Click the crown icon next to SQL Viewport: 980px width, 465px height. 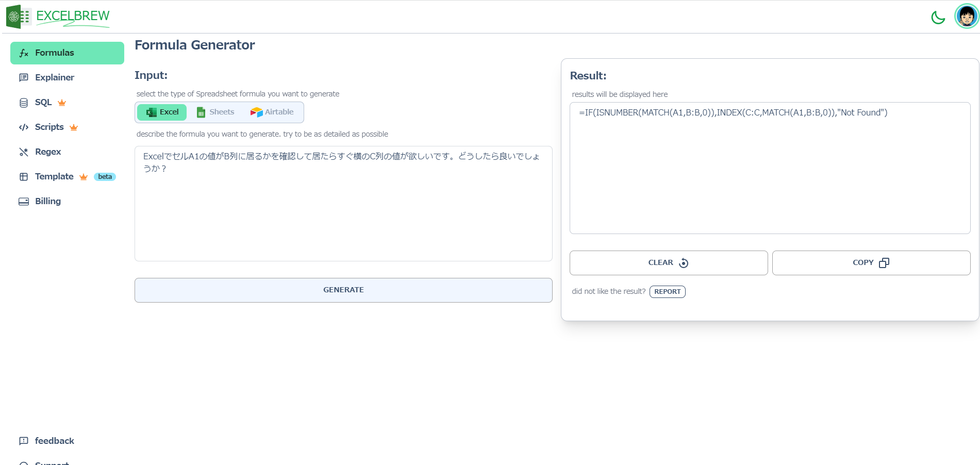point(62,103)
